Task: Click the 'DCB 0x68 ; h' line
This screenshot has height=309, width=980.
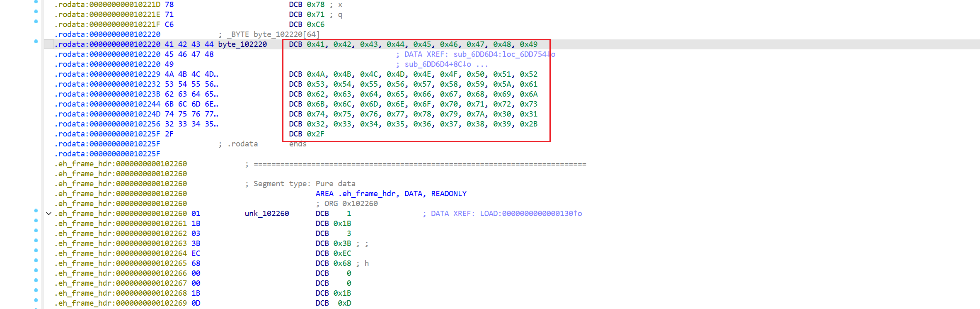Action: pyautogui.click(x=342, y=263)
